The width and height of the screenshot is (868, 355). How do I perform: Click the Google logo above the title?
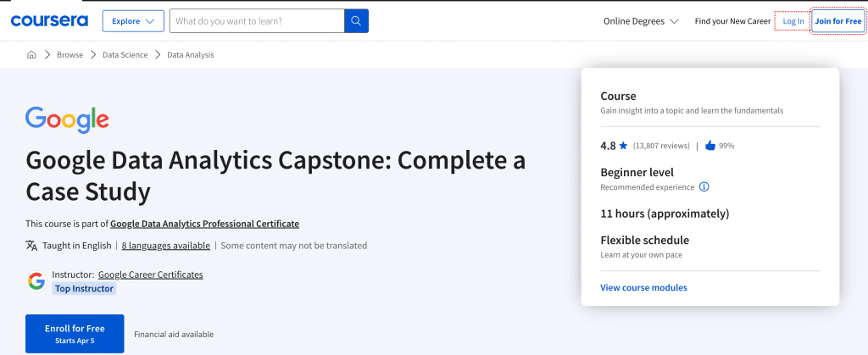tap(67, 119)
